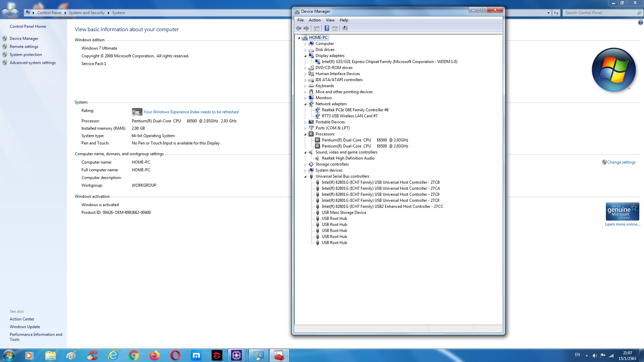The image size is (644, 362).
Task: Select Intel G33/G31 Express Chipset Family adapter
Action: [x=389, y=62]
